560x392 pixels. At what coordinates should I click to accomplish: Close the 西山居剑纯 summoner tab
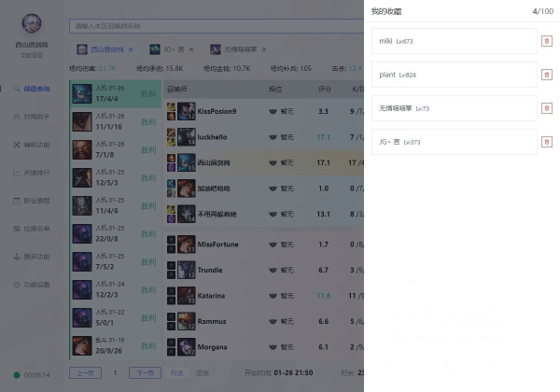pyautogui.click(x=130, y=49)
